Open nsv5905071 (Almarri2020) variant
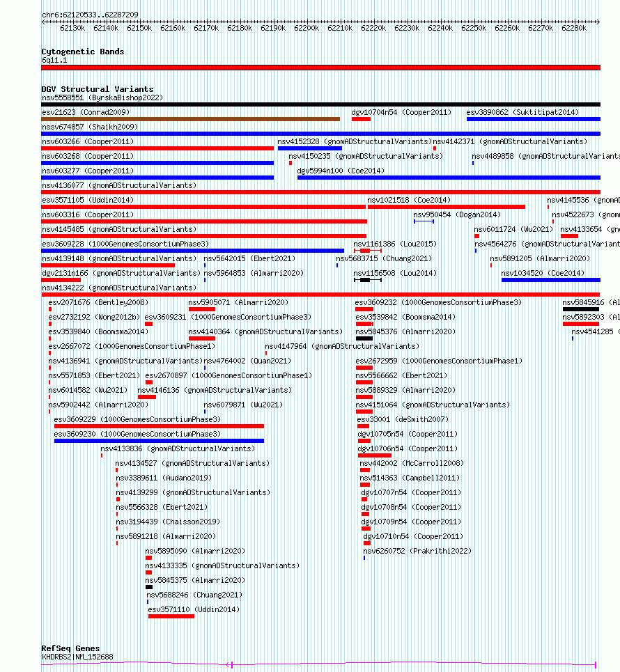Viewport: 620px width, 672px height. click(x=239, y=302)
